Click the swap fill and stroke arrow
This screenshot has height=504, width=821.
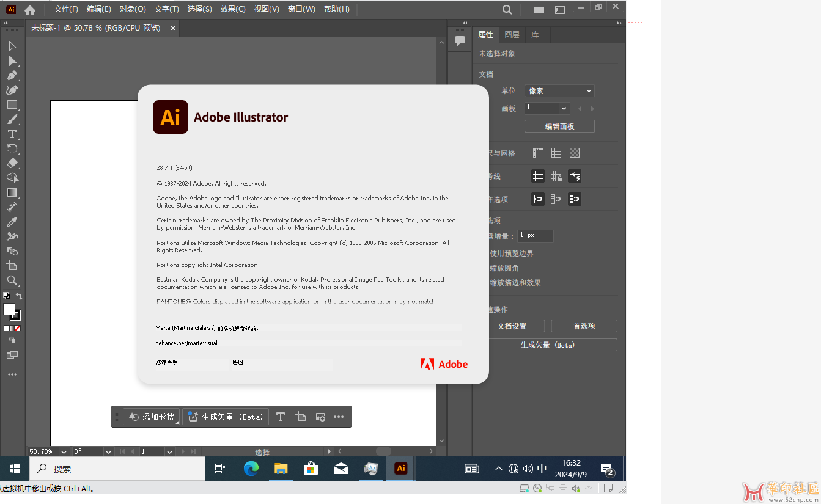19,296
